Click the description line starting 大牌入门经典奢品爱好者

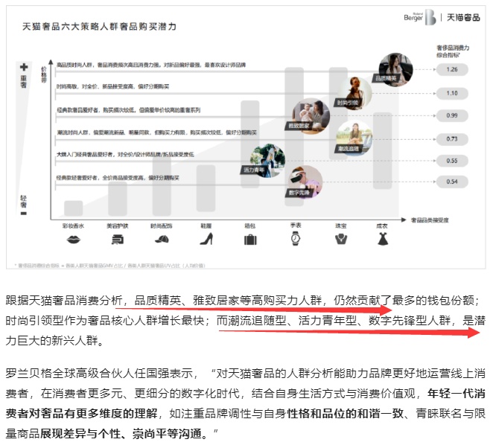(125, 154)
